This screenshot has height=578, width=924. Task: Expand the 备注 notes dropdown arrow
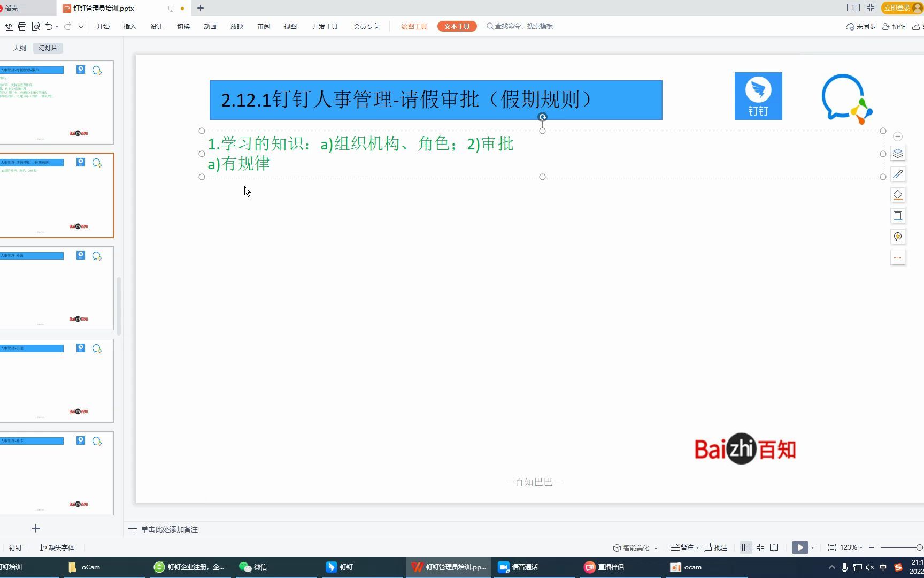point(697,547)
